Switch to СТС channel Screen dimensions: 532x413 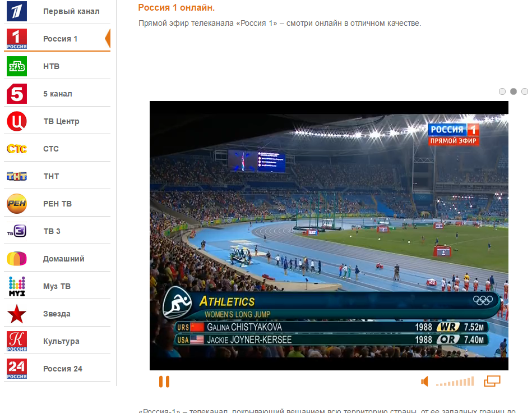point(51,149)
